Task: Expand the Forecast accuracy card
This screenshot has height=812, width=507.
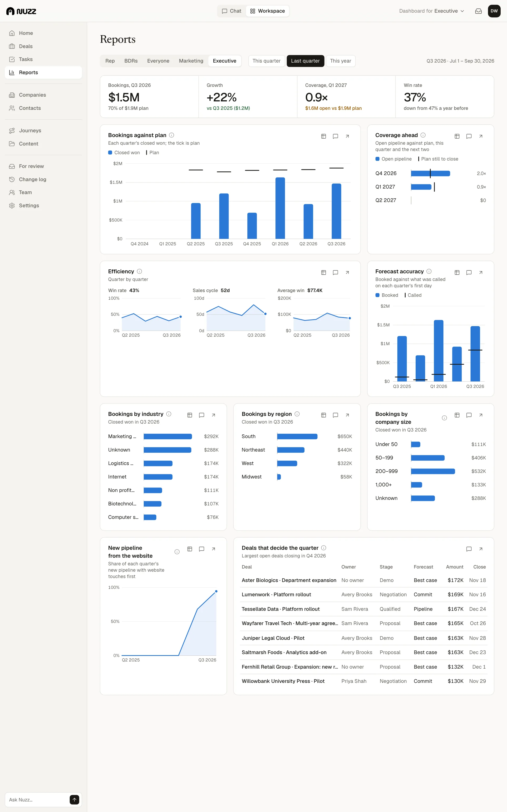Action: (x=481, y=273)
